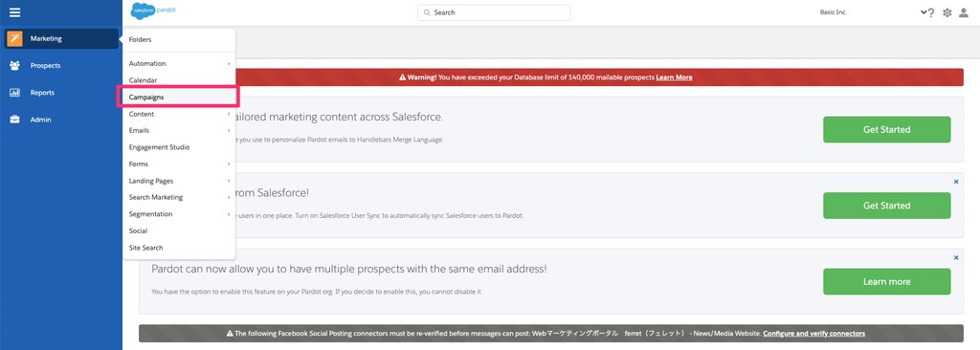This screenshot has height=350, width=980.
Task: Expand the Basic Inc. account dropdown
Action: pos(924,12)
